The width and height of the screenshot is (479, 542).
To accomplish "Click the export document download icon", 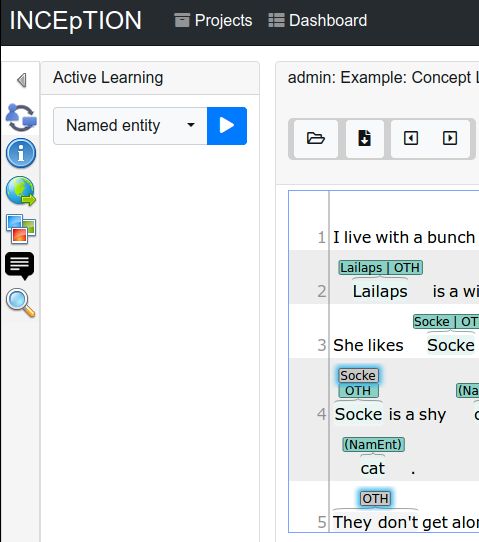I will [365, 139].
